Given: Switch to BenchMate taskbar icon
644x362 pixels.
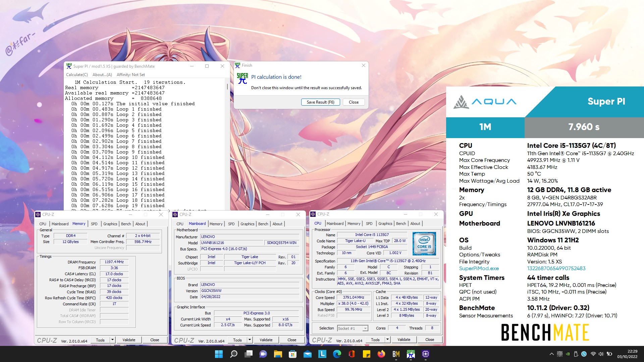Looking at the screenshot, I should click(x=396, y=354).
